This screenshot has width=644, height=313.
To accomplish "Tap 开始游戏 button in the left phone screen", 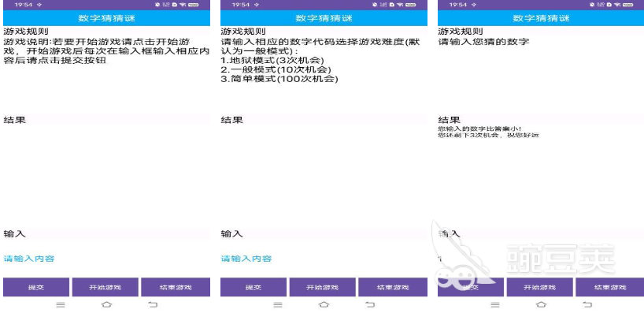I will pyautogui.click(x=105, y=287).
